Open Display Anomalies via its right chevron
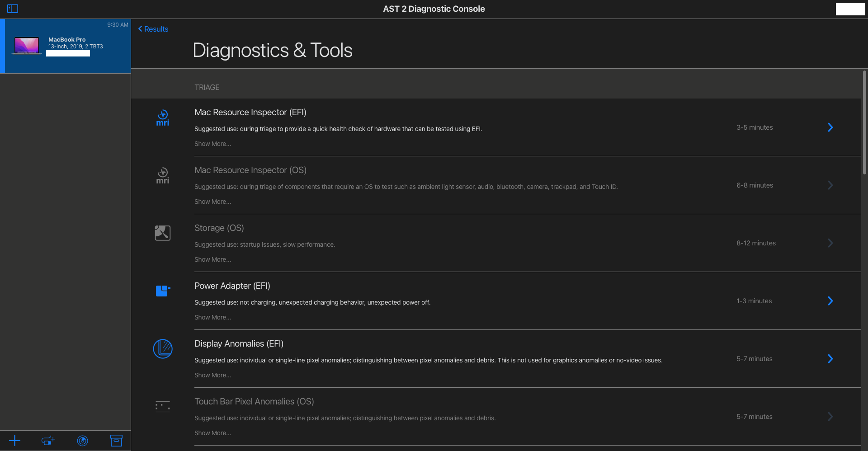The width and height of the screenshot is (868, 451). pos(830,358)
